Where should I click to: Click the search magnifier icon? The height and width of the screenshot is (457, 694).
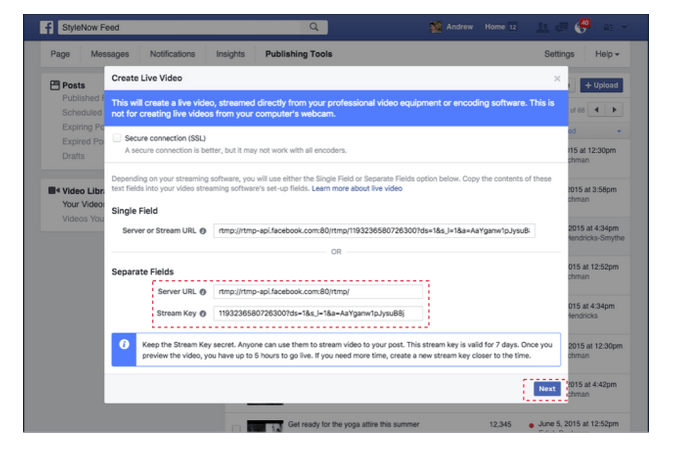314,27
